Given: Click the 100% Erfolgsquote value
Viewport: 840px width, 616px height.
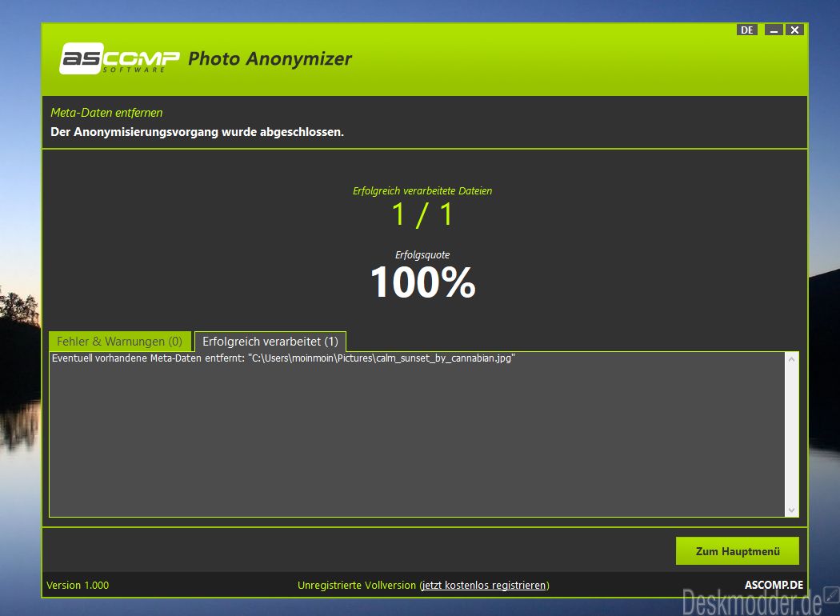Looking at the screenshot, I should point(422,282).
